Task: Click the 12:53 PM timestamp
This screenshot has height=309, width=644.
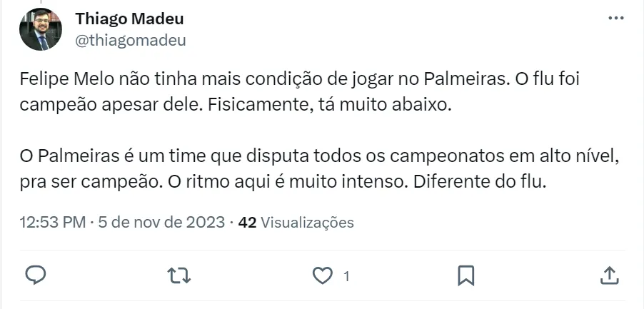Action: [52, 223]
